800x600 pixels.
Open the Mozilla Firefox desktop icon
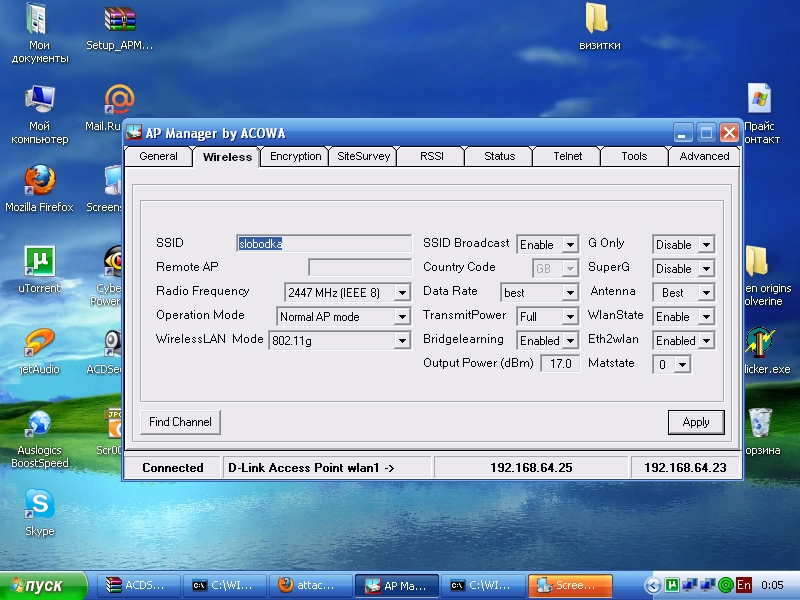pyautogui.click(x=39, y=181)
